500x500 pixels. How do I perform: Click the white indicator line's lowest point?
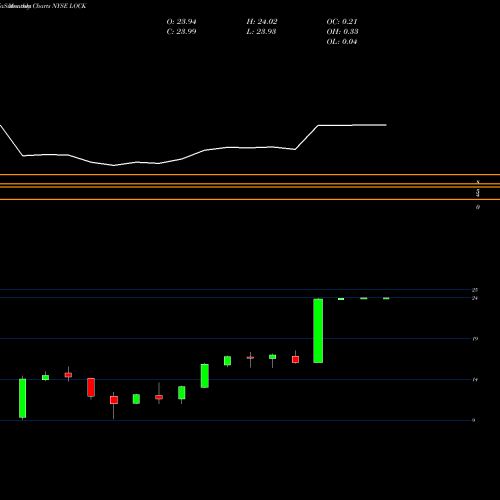(x=114, y=165)
